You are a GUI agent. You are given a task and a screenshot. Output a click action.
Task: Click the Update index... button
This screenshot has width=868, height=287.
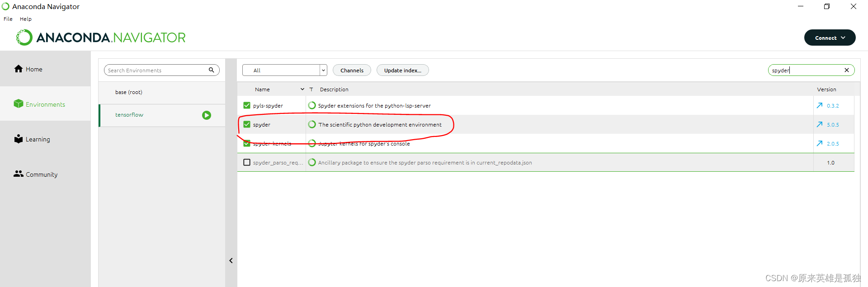tap(403, 70)
